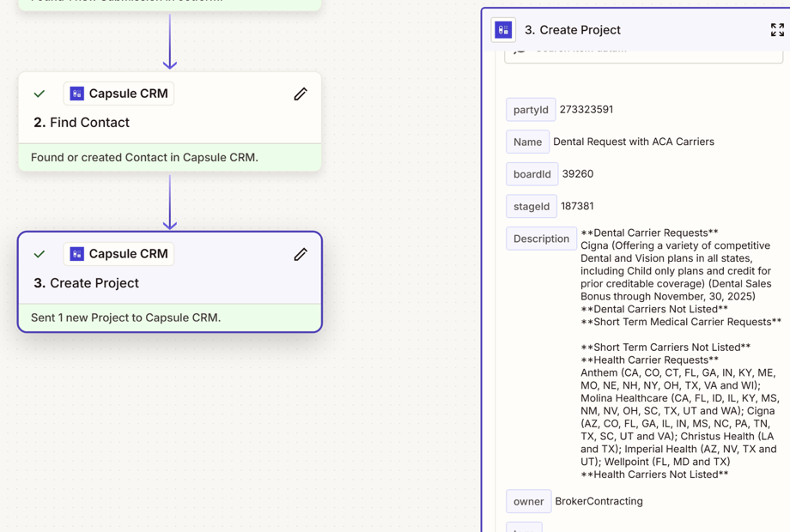790x532 pixels.
Task: Select the "2. Find Contact" step title
Action: tap(82, 123)
